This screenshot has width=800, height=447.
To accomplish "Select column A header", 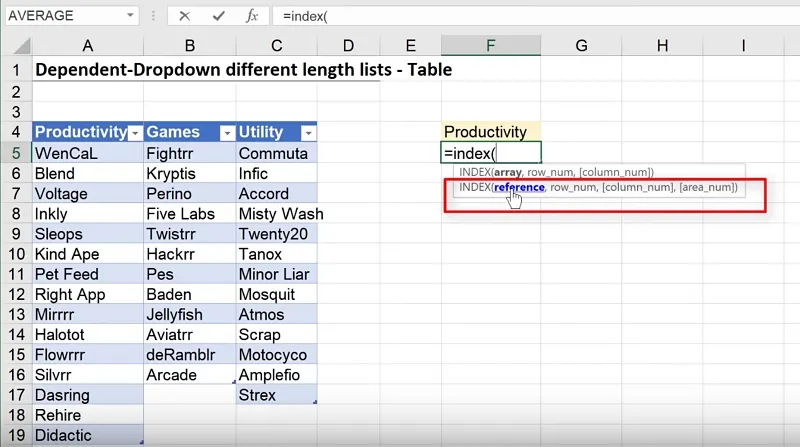I will [88, 46].
